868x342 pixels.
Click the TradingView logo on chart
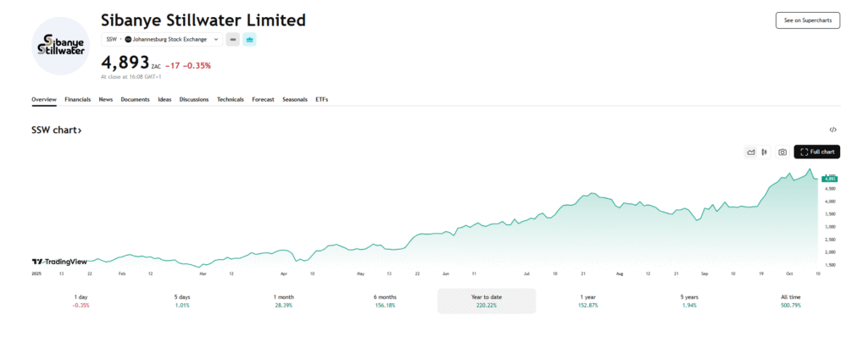tap(59, 262)
